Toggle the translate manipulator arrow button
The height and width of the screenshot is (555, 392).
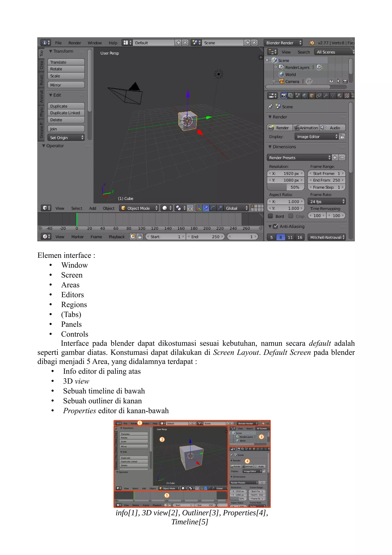coord(206,208)
